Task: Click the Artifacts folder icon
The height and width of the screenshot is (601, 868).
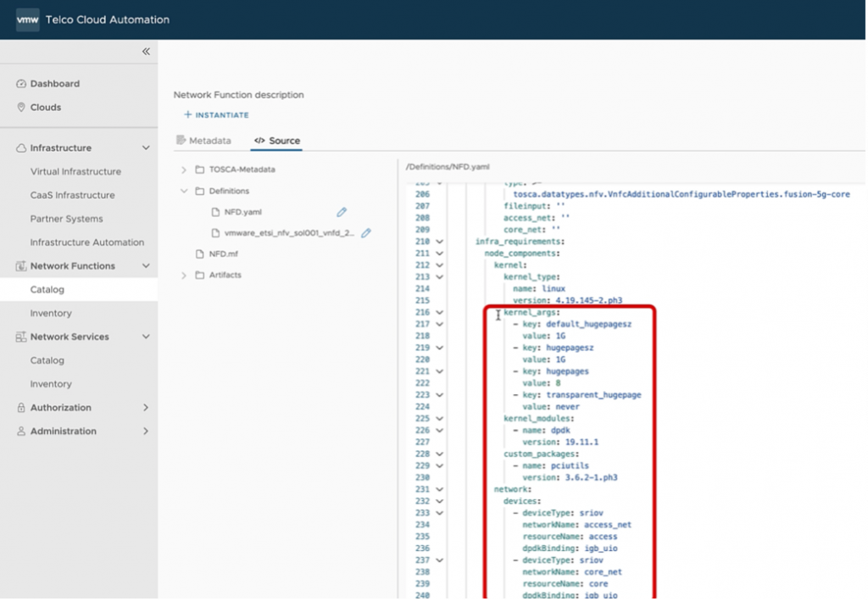Action: pos(200,275)
